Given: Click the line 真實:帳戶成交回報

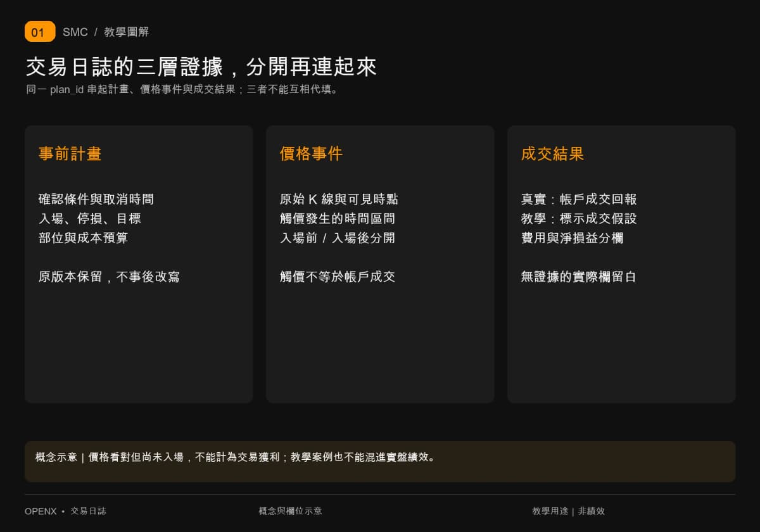Looking at the screenshot, I should [579, 199].
